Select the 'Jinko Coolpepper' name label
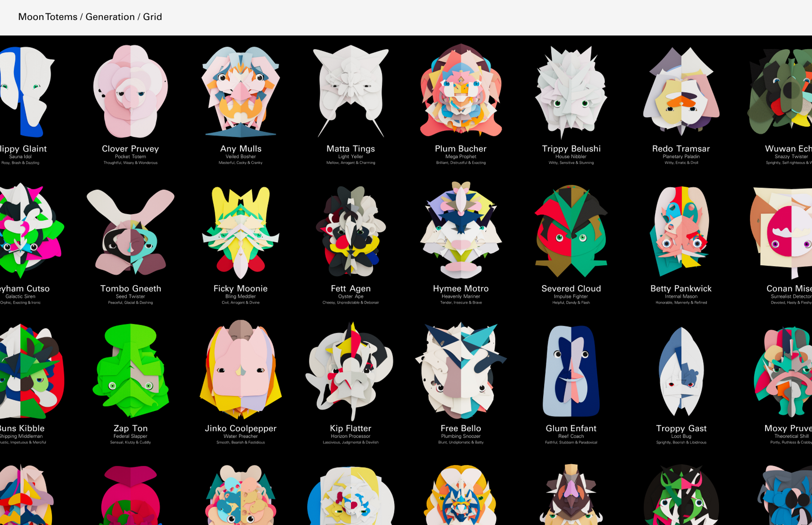This screenshot has height=525, width=812. coord(240,428)
